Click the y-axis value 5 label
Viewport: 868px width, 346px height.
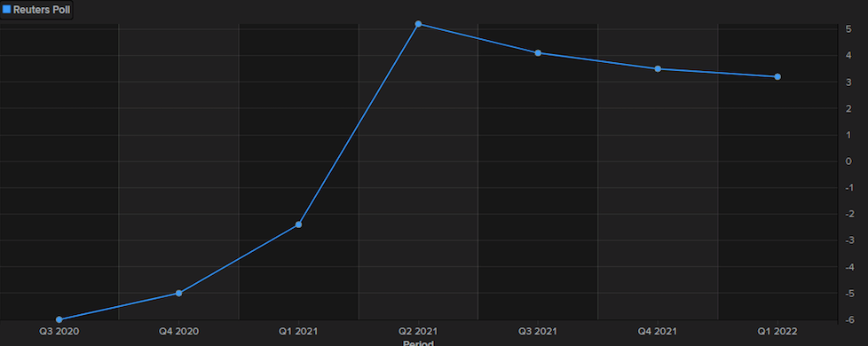coord(848,29)
